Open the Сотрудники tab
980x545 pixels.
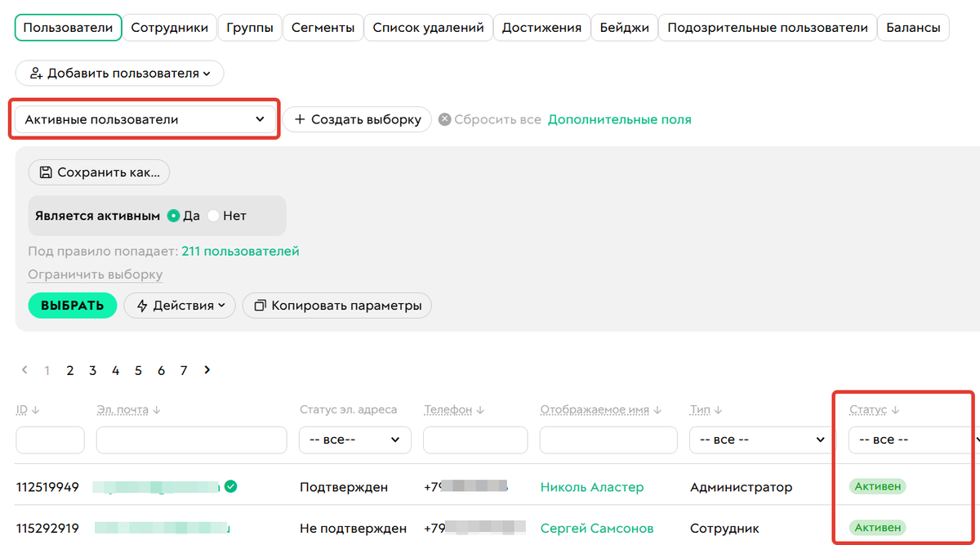pos(169,26)
